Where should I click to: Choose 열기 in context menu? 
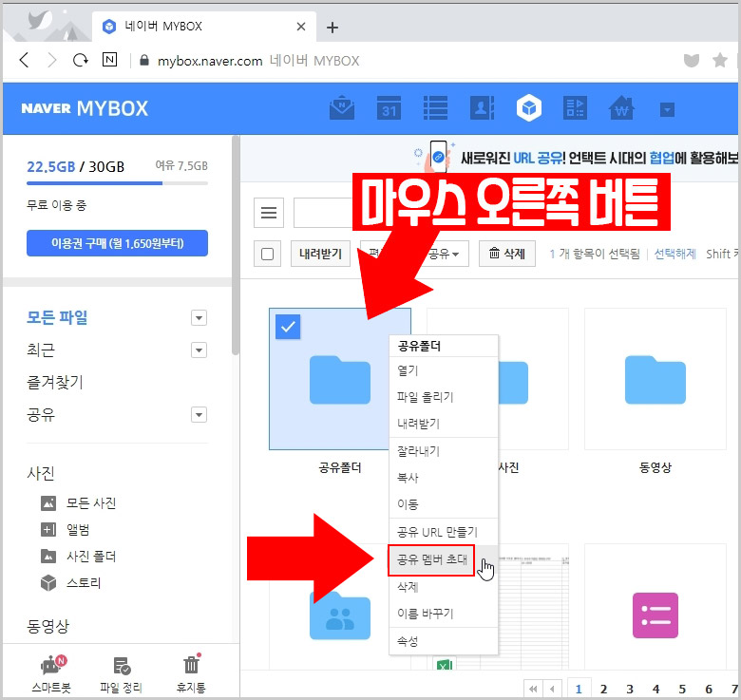coord(444,370)
